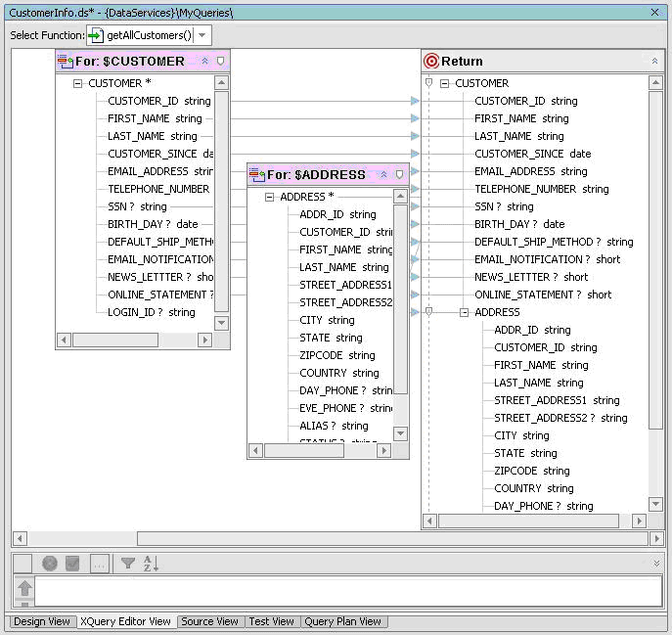The image size is (672, 635).
Task: Click $CUSTOMER block scroll down arrow
Action: tap(221, 323)
